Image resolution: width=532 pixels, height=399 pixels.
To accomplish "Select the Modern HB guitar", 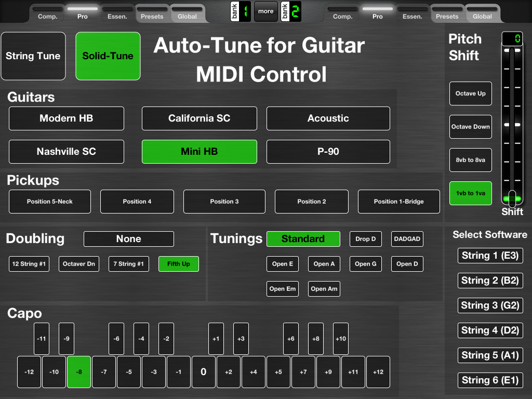I will point(66,118).
